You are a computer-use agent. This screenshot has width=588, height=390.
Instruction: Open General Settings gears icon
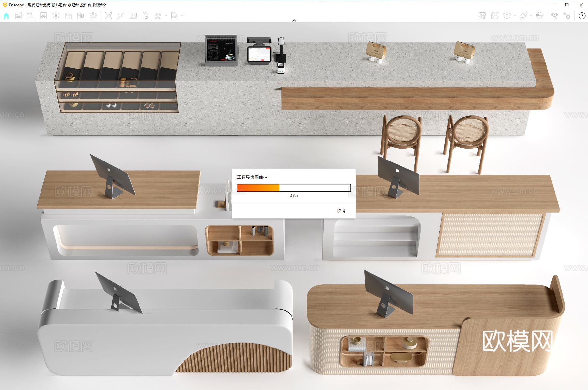567,16
